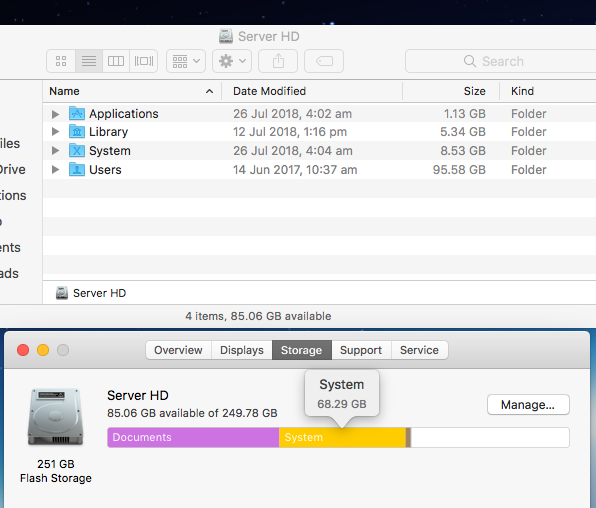Click date 12 Jul 2018, 1:16 pm
This screenshot has height=508, width=596.
(x=290, y=132)
